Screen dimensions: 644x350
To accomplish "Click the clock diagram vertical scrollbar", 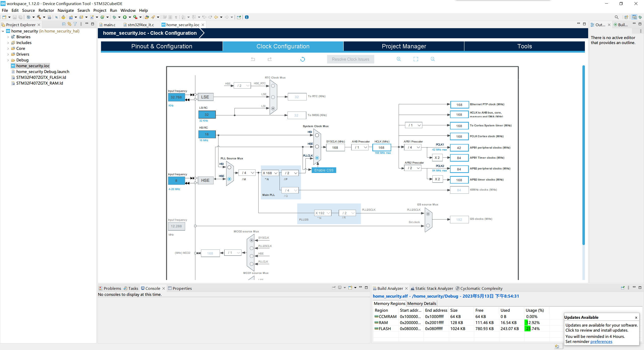I will tap(584, 155).
